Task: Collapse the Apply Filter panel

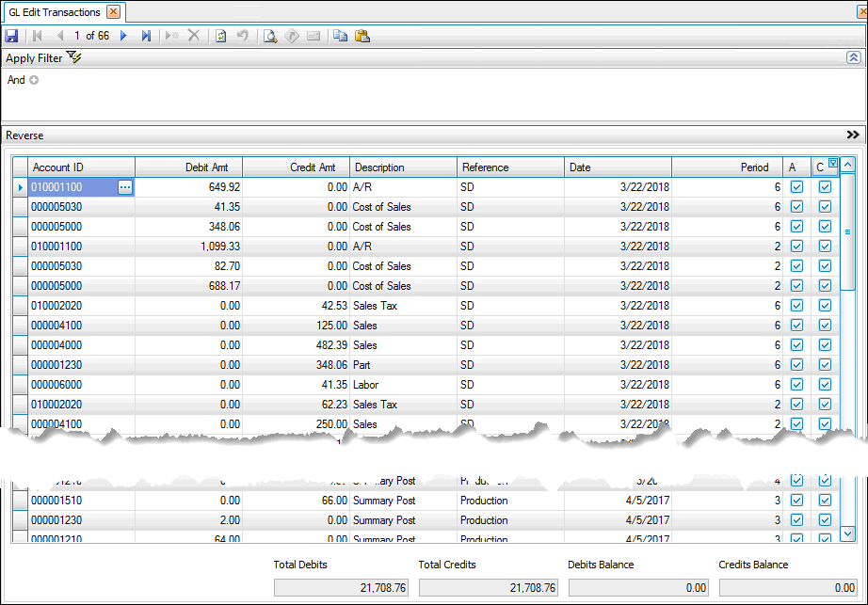Action: 853,57
